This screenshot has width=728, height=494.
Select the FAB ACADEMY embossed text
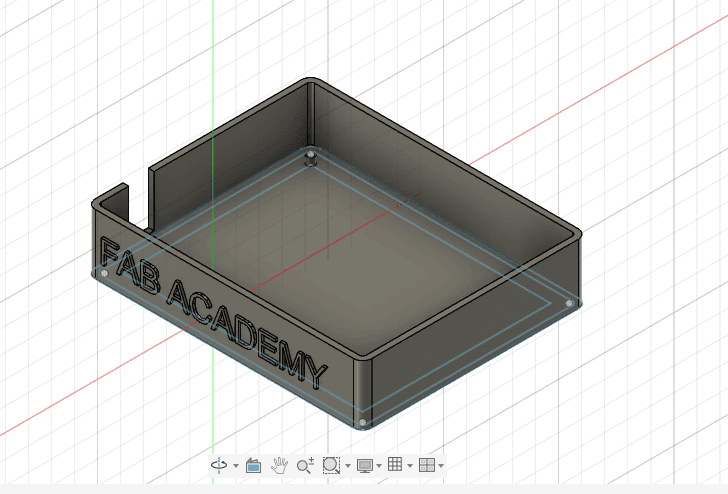(x=214, y=312)
